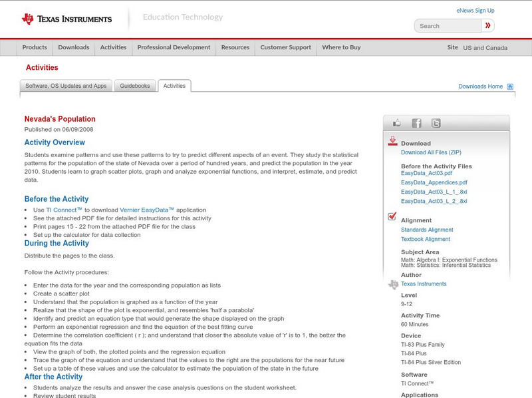Open the Downloads Home link
The width and height of the screenshot is (532, 398).
480,87
